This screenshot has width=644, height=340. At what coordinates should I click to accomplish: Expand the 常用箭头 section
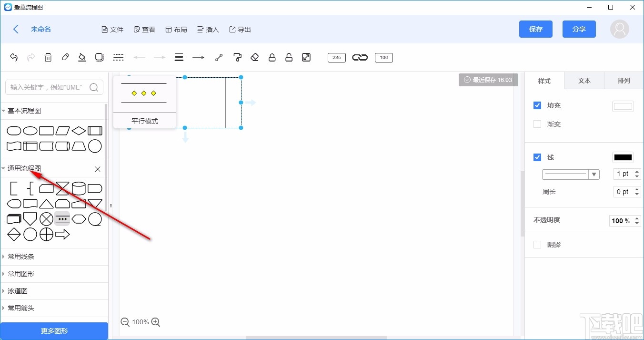54,308
